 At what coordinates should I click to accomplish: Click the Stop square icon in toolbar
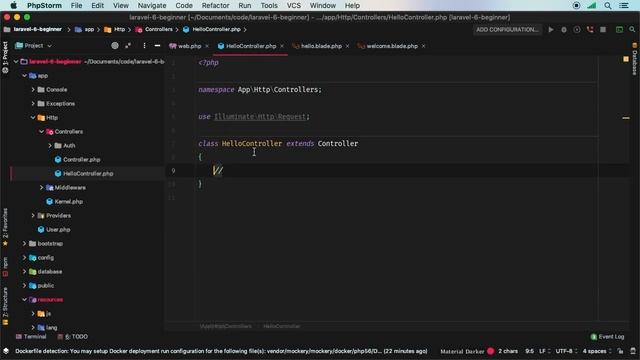pyautogui.click(x=603, y=29)
